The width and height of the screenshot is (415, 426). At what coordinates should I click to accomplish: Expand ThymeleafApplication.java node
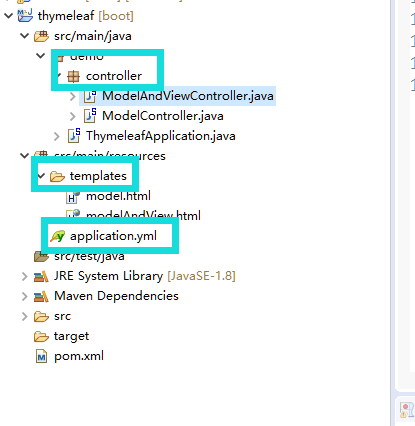click(57, 136)
